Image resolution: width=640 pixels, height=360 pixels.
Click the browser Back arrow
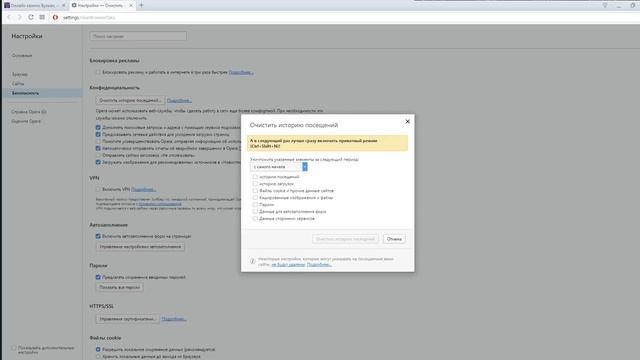(x=9, y=17)
